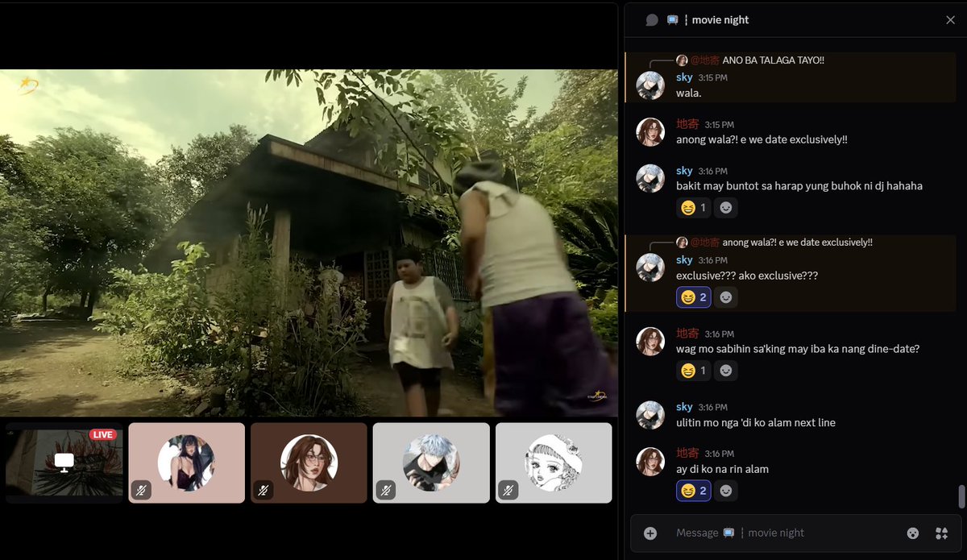Select the white-haired avatar participant tile

[x=431, y=463]
